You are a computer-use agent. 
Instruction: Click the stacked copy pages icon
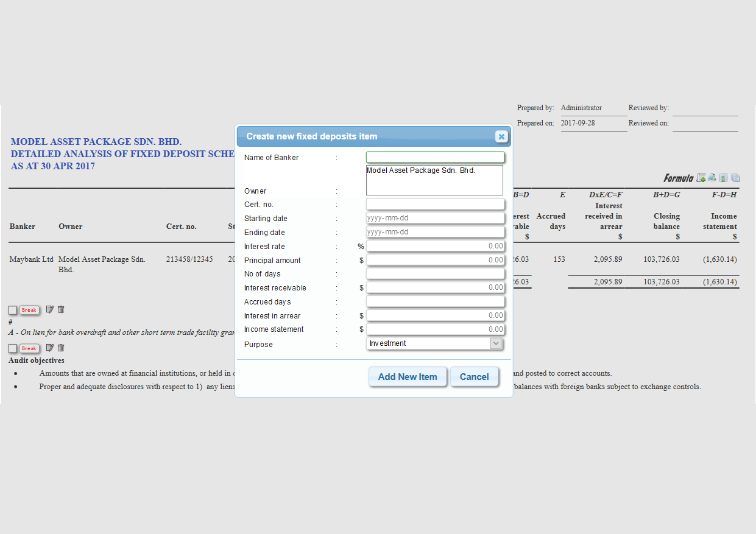pyautogui.click(x=735, y=178)
